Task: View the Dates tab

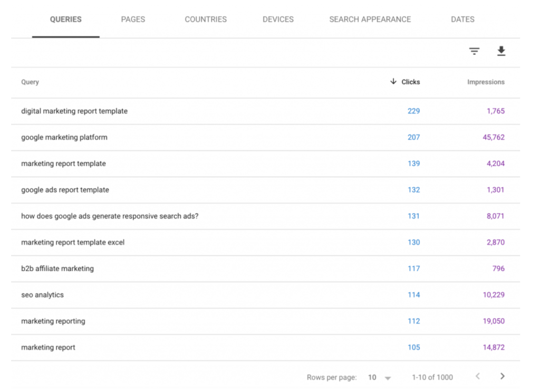Action: (462, 20)
